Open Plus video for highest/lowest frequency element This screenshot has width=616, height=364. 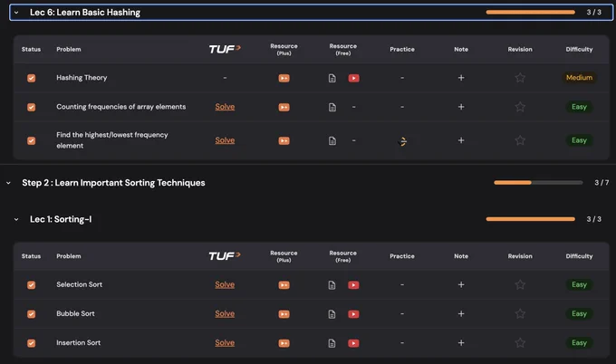(x=284, y=140)
